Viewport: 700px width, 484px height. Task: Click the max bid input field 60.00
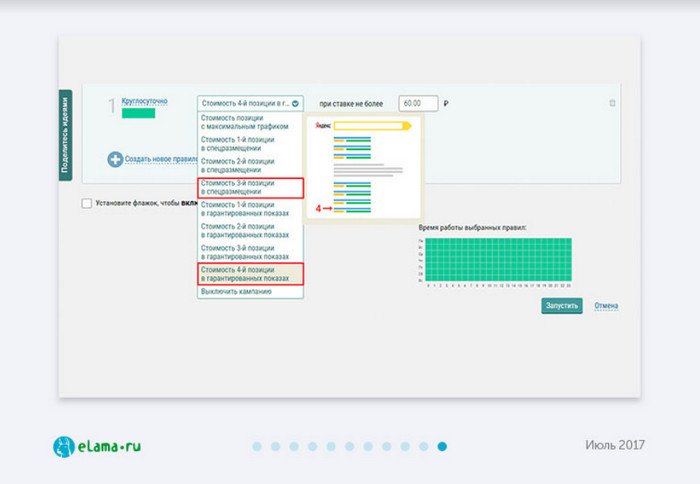coord(418,104)
